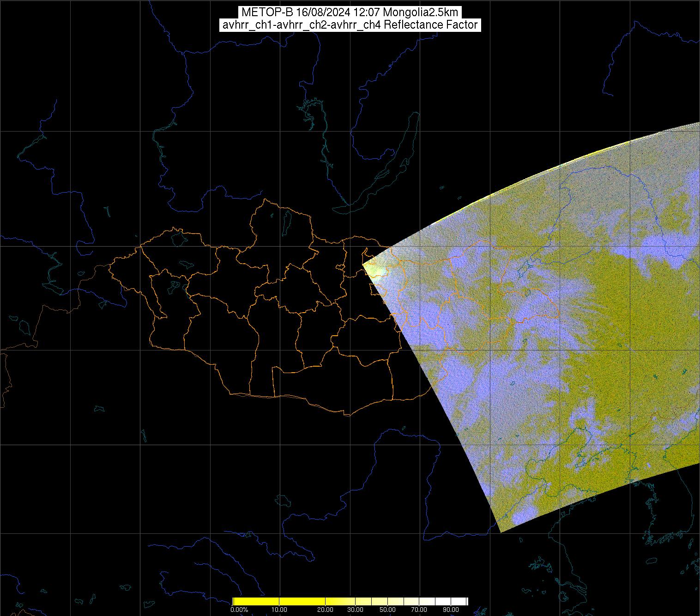Click the 50.00 colorbar tick label
This screenshot has width=700, height=616.
tap(388, 610)
